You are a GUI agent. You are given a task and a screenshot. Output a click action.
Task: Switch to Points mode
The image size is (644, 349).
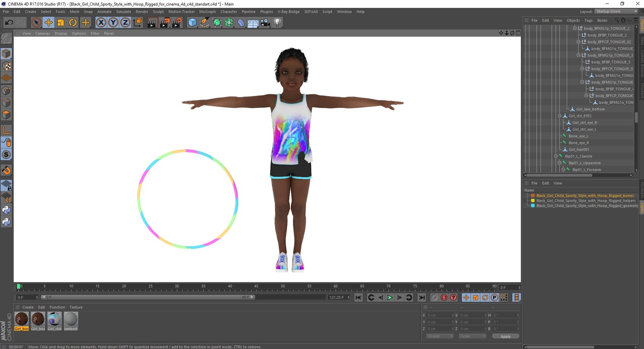[6, 91]
